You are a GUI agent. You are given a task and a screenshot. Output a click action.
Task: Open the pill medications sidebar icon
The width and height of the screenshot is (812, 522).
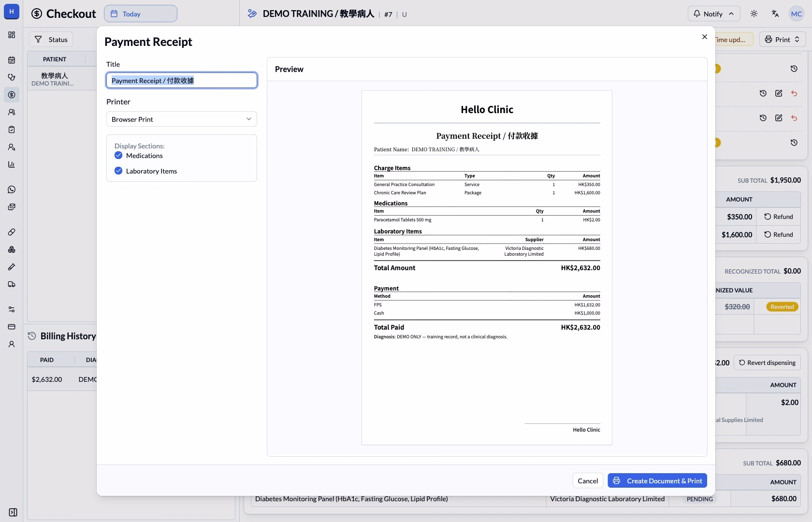tap(12, 232)
